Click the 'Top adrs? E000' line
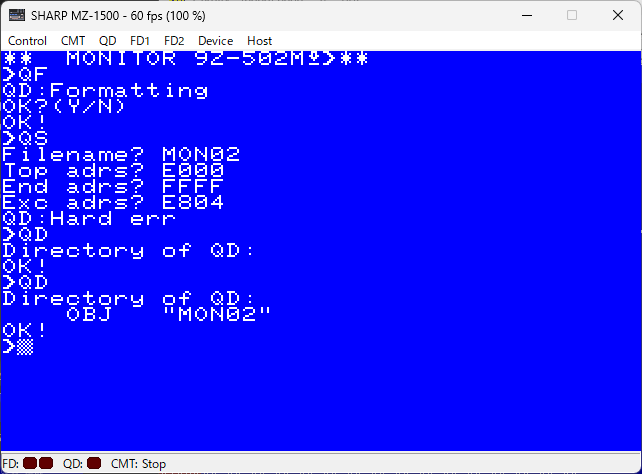The image size is (642, 474). tap(113, 170)
